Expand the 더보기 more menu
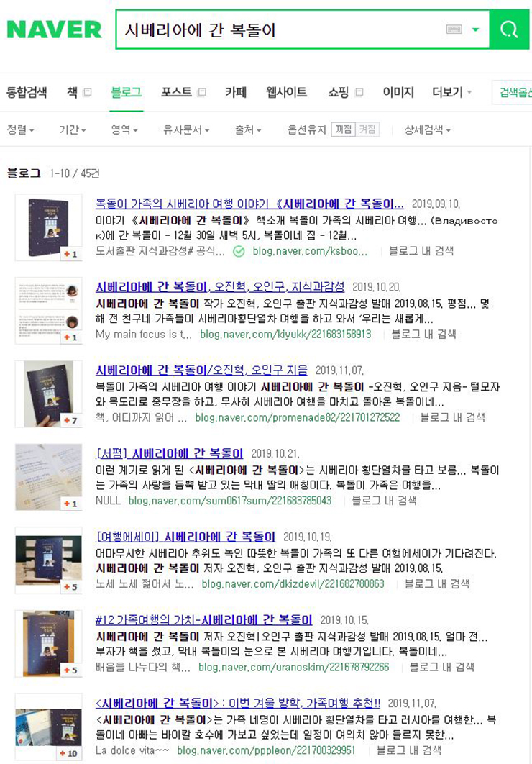The height and width of the screenshot is (764, 532). 451,92
